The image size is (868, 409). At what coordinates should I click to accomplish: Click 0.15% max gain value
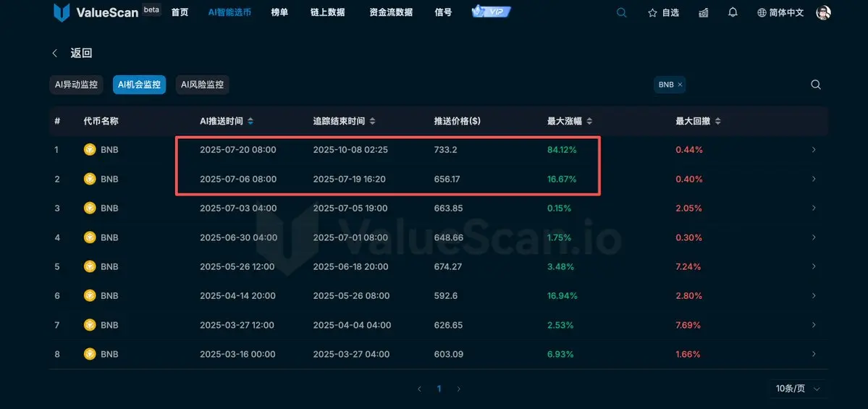560,208
